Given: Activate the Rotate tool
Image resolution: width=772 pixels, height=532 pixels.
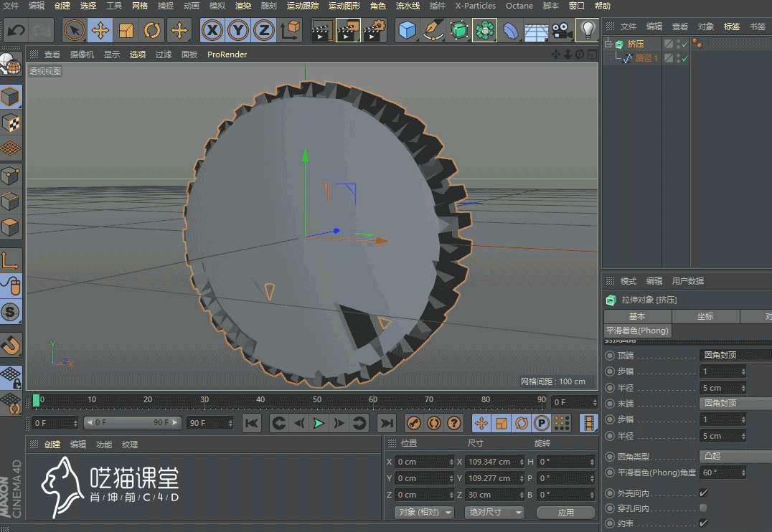Looking at the screenshot, I should pos(152,31).
